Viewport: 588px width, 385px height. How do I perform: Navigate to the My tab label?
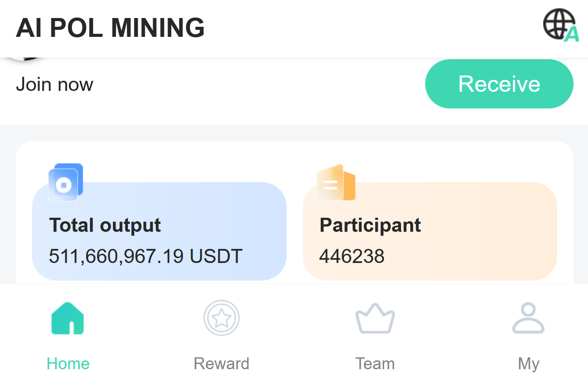528,363
